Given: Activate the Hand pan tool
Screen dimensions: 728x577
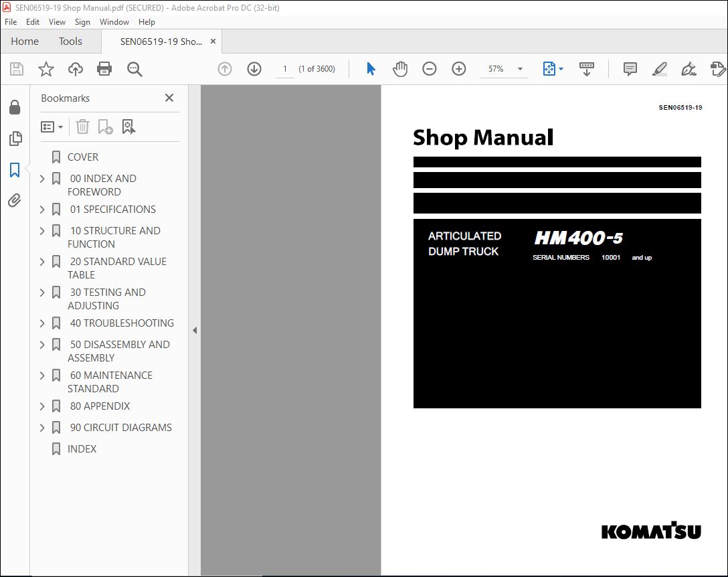Looking at the screenshot, I should [x=399, y=69].
